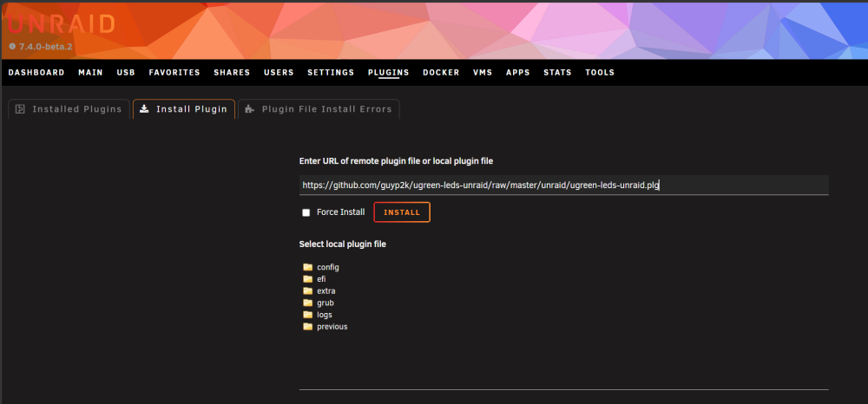Click the efi folder icon
Image resolution: width=868 pixels, height=404 pixels.
tap(308, 279)
